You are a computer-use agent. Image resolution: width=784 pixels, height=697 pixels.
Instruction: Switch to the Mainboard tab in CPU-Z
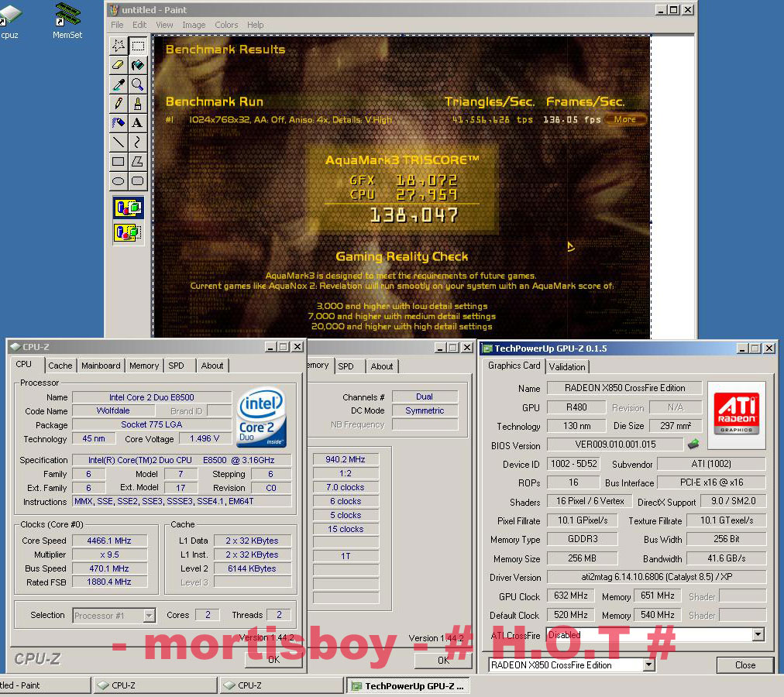click(101, 366)
